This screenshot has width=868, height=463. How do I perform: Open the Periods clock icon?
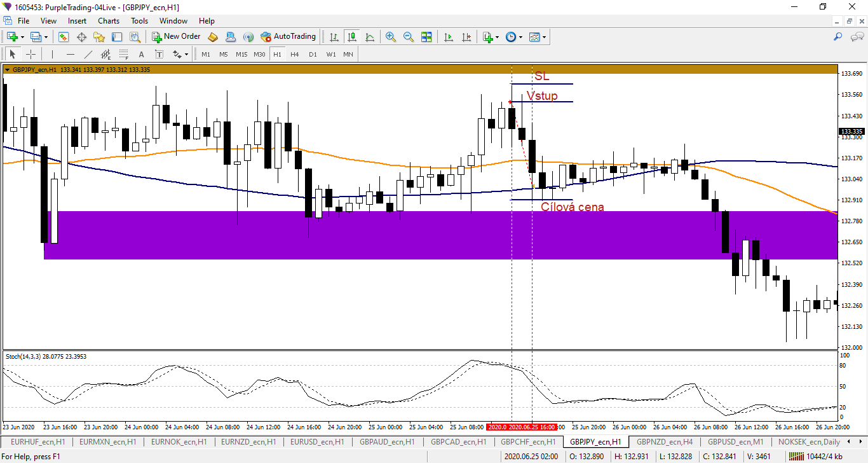(511, 37)
